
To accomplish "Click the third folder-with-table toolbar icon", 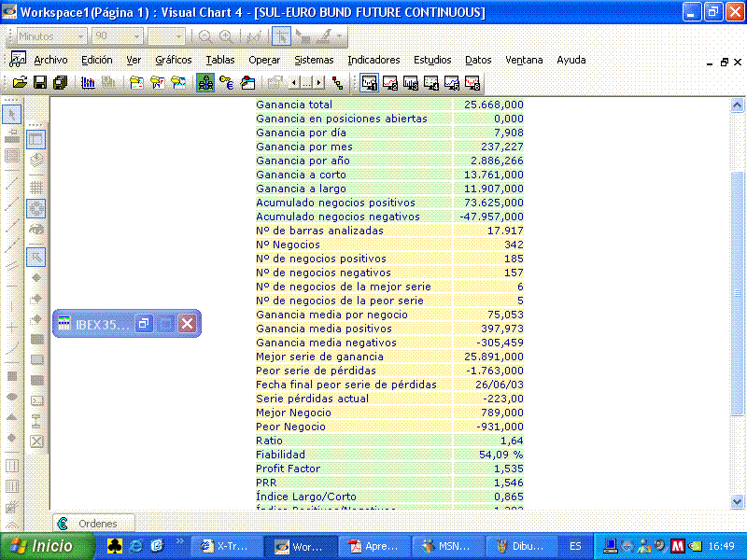I will pos(178,83).
